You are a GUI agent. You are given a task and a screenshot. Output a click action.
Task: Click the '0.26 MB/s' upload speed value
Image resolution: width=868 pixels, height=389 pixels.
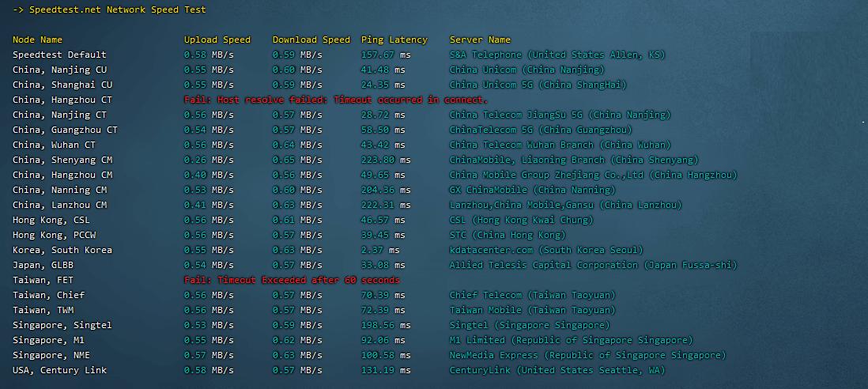click(x=209, y=160)
